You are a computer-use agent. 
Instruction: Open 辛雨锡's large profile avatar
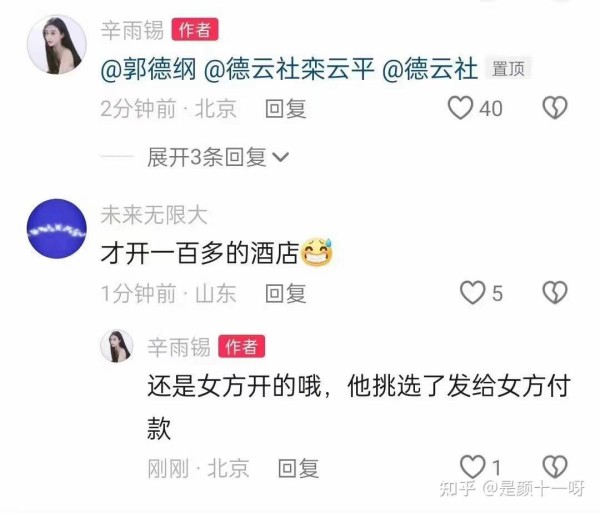(57, 44)
